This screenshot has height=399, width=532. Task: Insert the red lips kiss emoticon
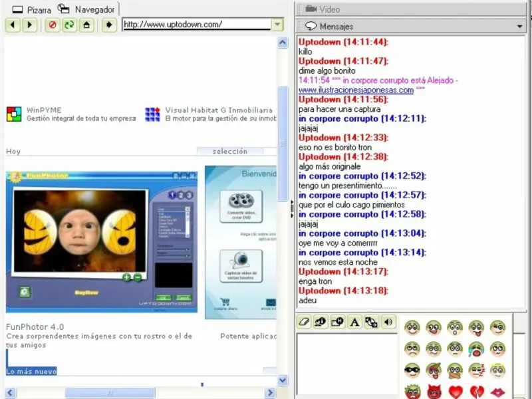497,392
